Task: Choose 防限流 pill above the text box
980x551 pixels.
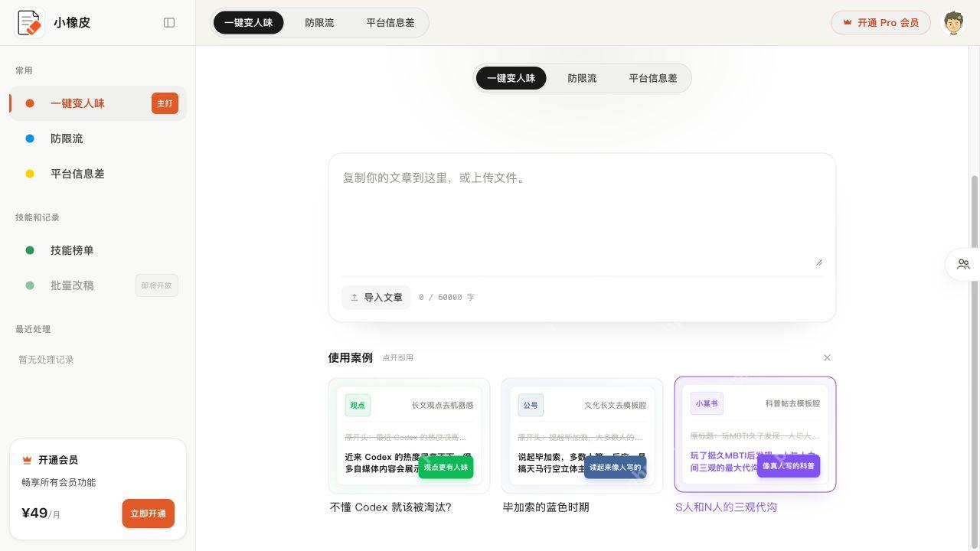Action: click(582, 78)
